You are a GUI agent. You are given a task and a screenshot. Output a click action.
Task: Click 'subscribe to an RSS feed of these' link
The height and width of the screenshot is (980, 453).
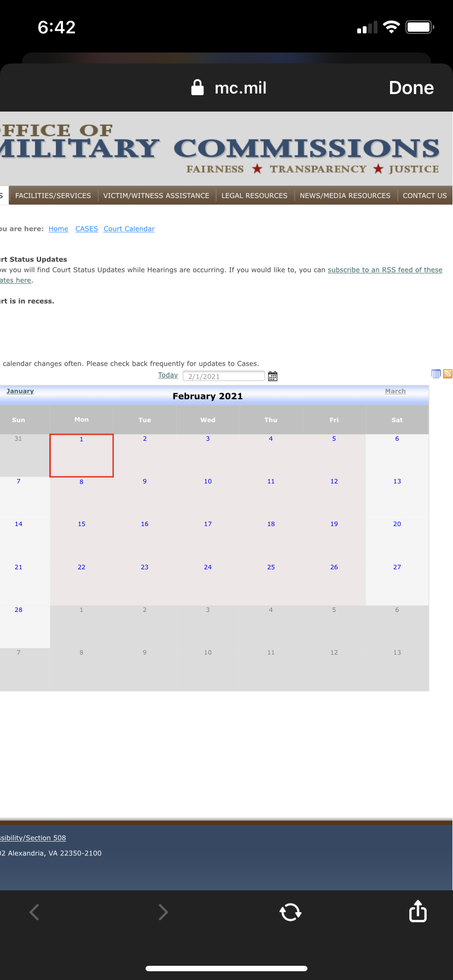(x=385, y=270)
